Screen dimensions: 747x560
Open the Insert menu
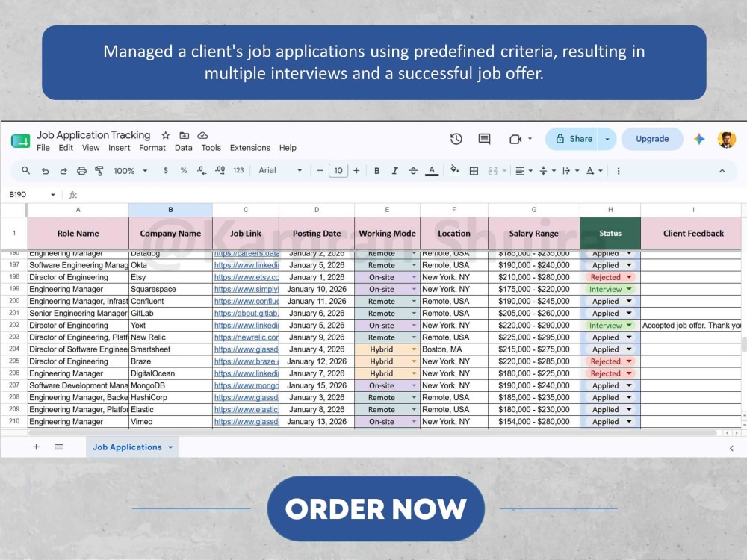click(x=119, y=148)
